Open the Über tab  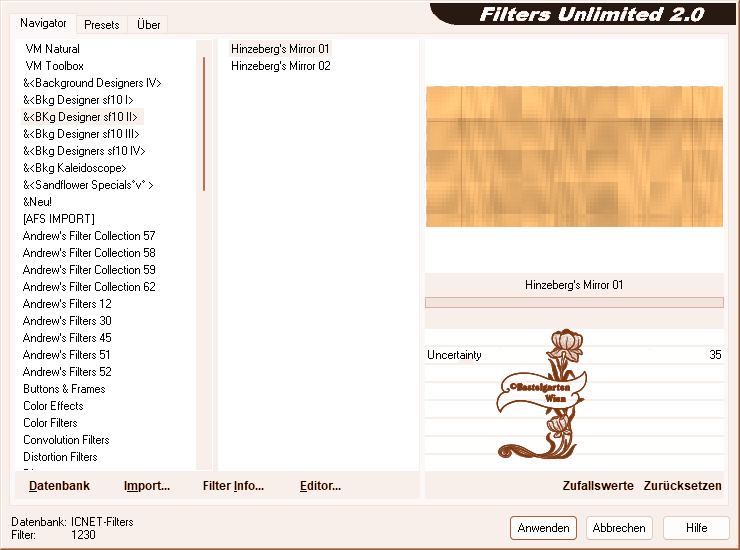coord(148,25)
